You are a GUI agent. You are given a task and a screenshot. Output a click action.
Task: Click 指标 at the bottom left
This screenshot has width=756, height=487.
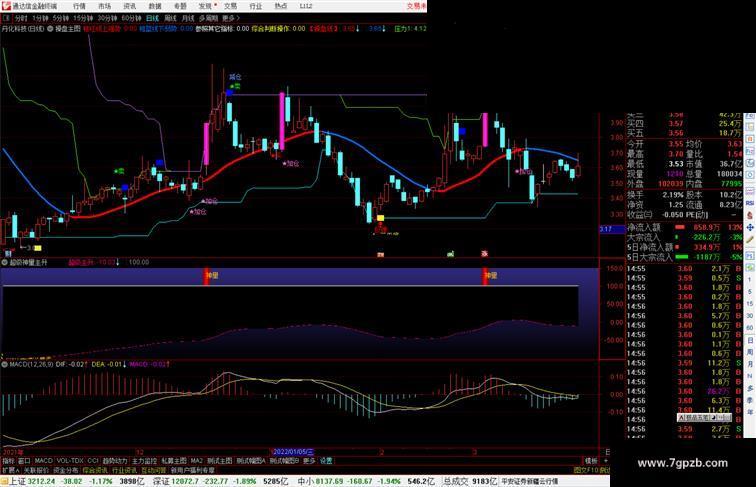click(8, 461)
